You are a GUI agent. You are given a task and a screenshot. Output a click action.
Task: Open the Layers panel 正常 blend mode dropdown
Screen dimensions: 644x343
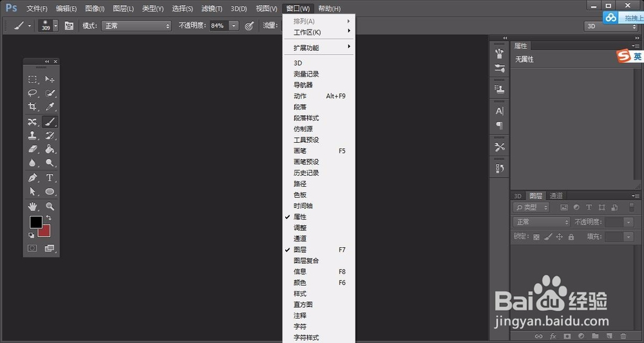tap(542, 222)
